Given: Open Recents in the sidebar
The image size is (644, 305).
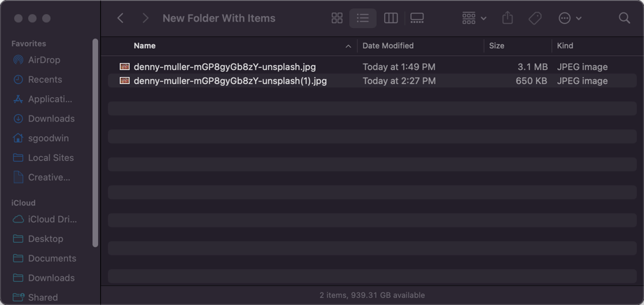Looking at the screenshot, I should click(45, 80).
